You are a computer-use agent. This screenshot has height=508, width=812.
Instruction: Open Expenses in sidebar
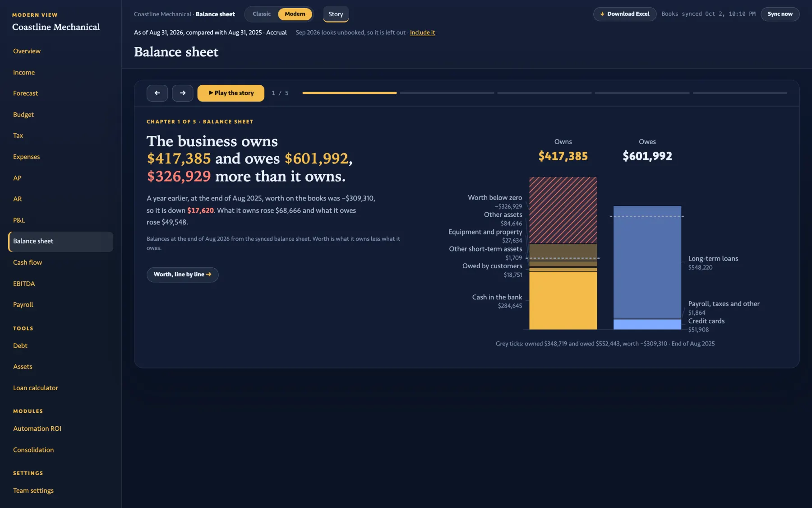[x=60, y=157]
